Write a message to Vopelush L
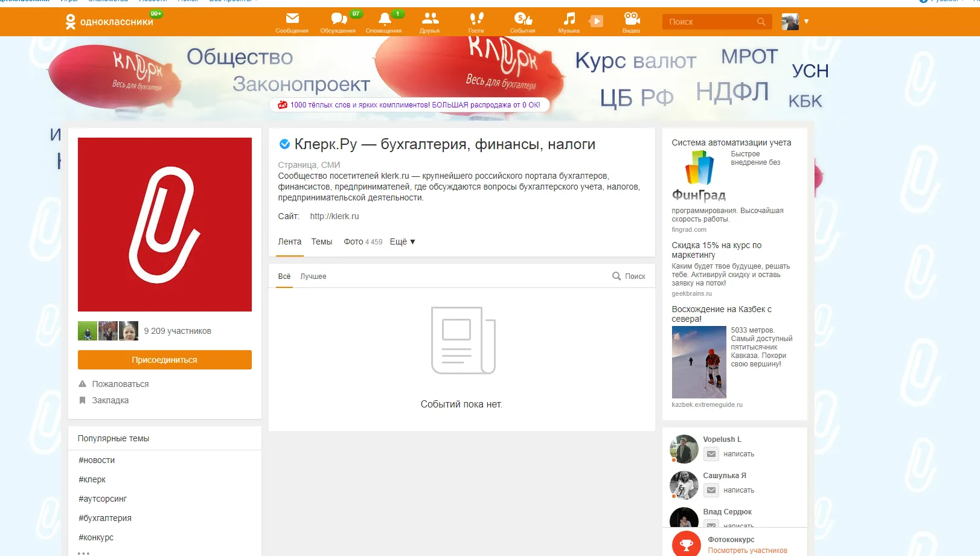Screen dimensions: 980x556 click(738, 454)
